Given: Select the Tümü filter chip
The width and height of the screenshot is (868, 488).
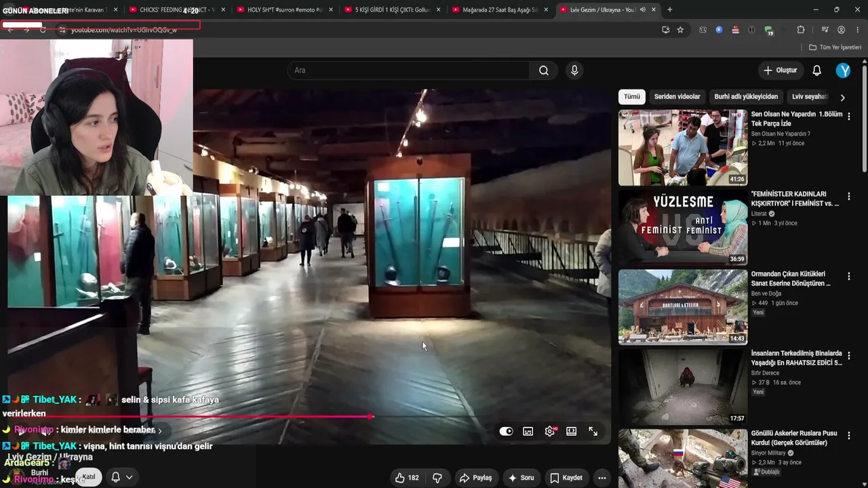Looking at the screenshot, I should click(632, 97).
